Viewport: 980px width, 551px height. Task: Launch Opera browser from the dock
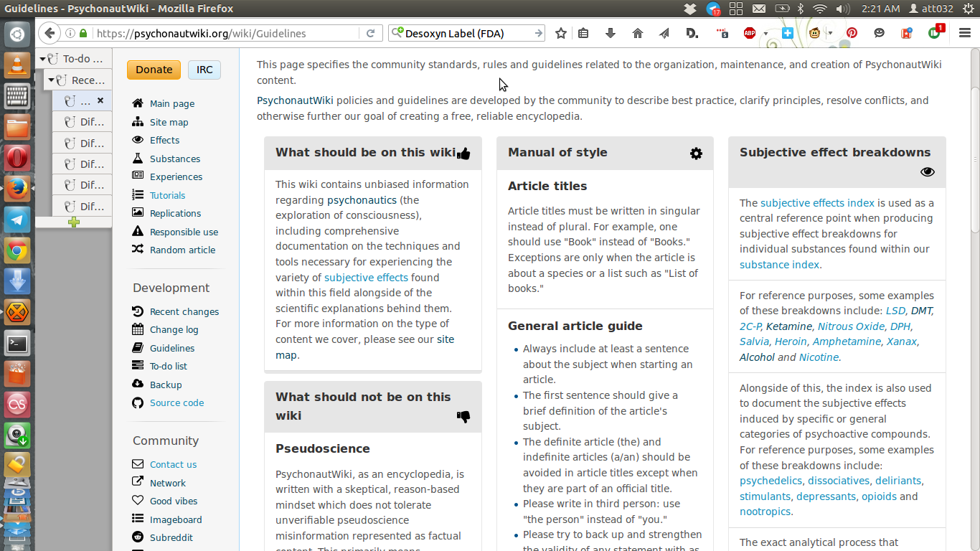pos(17,159)
